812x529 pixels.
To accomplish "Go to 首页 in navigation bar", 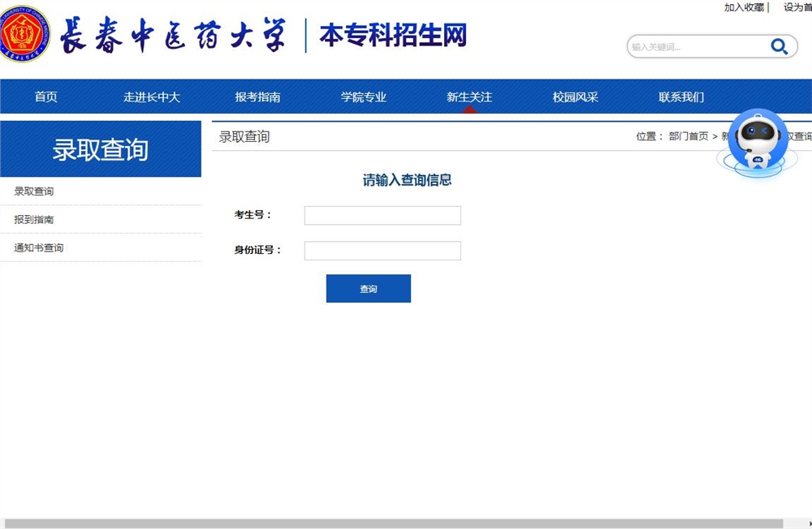I will [x=46, y=97].
